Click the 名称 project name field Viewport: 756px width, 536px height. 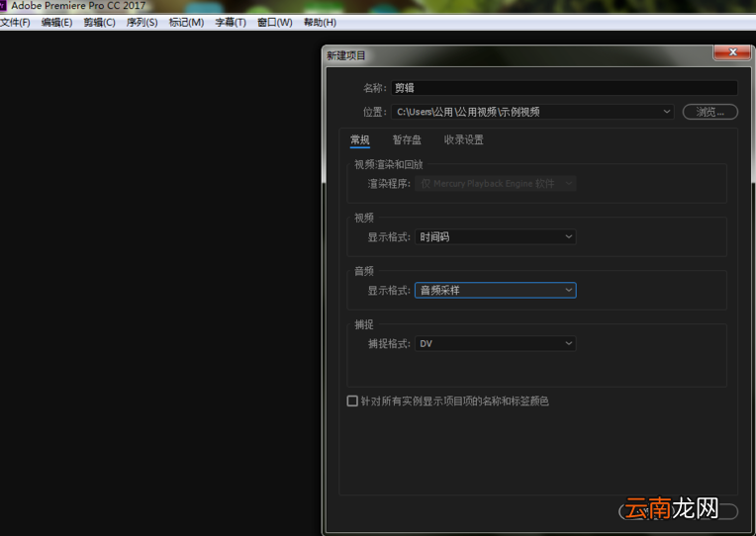[564, 88]
